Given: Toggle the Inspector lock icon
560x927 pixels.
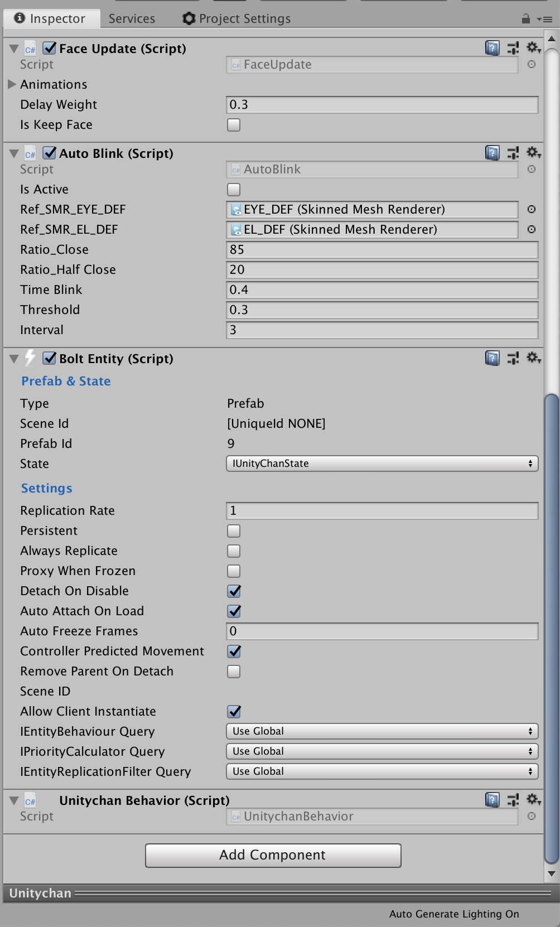Looking at the screenshot, I should coord(525,18).
